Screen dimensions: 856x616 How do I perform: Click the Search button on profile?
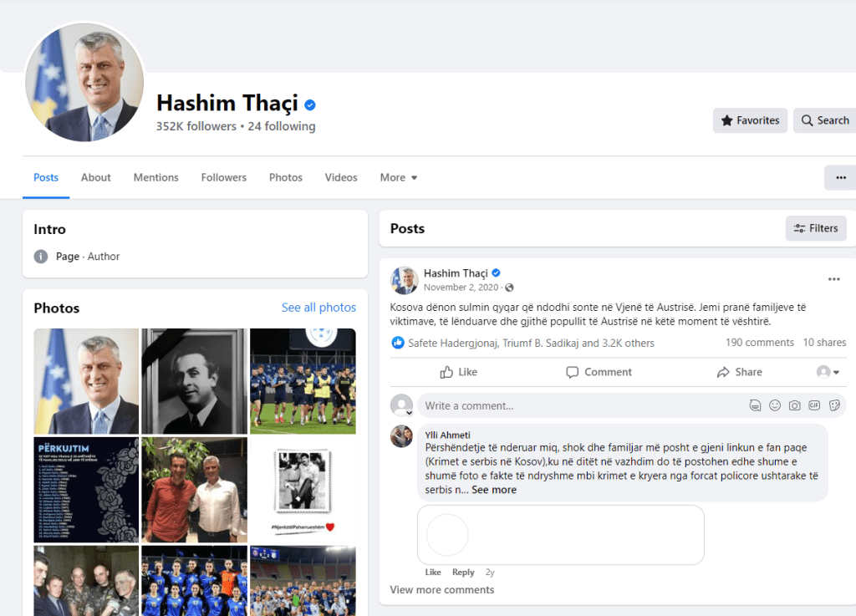825,120
